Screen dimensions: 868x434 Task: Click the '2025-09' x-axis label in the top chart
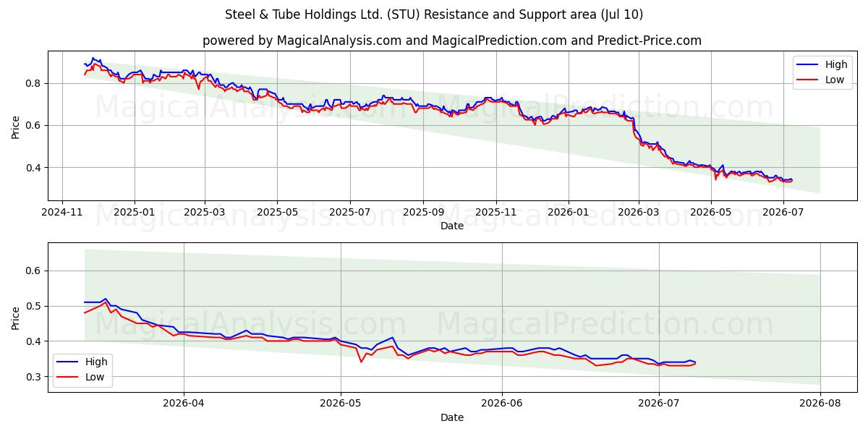click(x=424, y=213)
